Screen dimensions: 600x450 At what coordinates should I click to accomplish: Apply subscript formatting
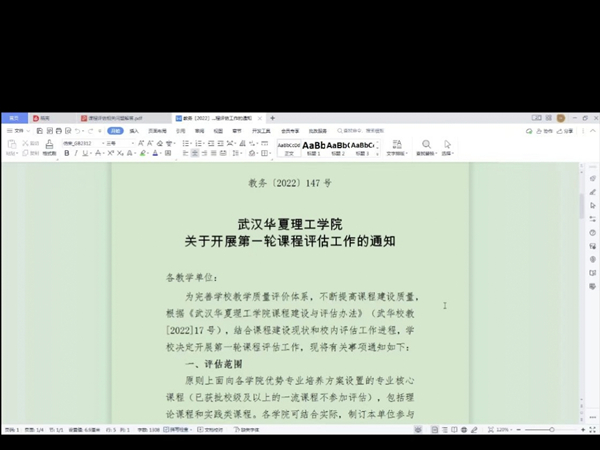click(x=120, y=153)
